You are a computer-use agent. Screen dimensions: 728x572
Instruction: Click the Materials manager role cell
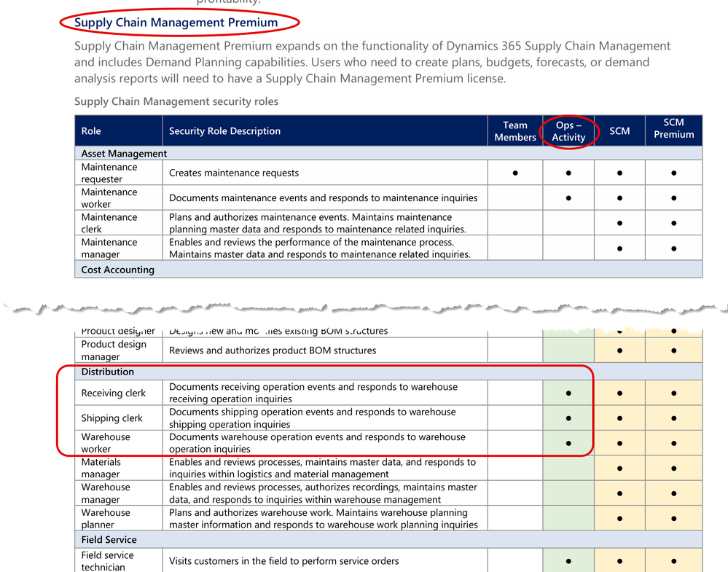118,468
